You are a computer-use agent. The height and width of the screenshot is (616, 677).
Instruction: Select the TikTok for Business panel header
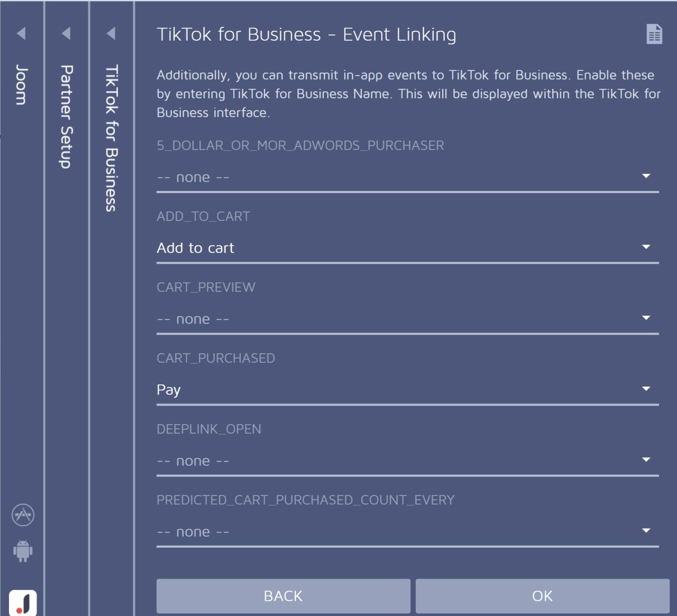[111, 137]
